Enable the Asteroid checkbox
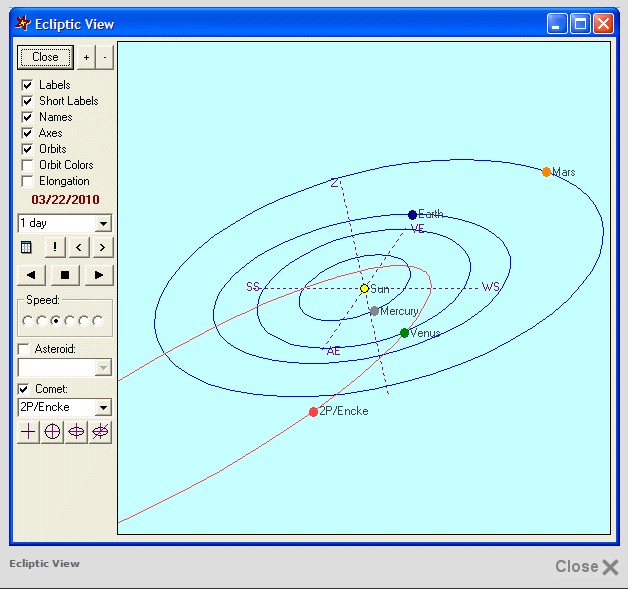This screenshot has width=628, height=589. 24,349
